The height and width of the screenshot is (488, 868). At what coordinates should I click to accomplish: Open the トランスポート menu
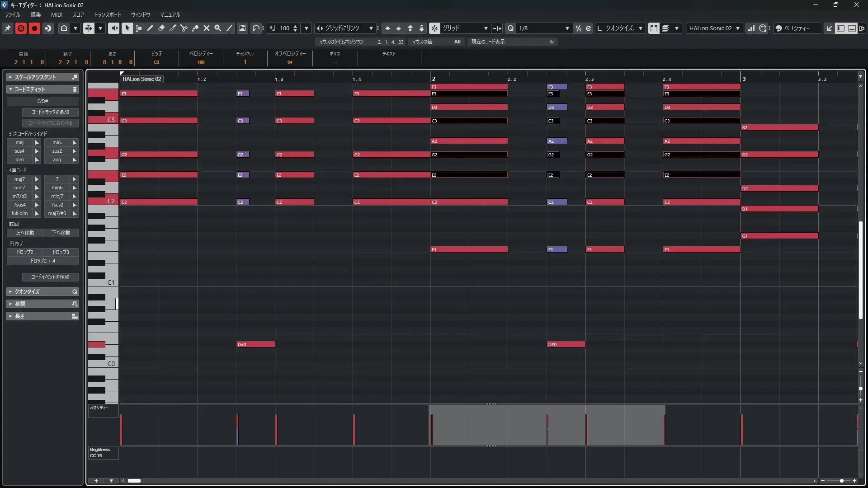pos(108,15)
